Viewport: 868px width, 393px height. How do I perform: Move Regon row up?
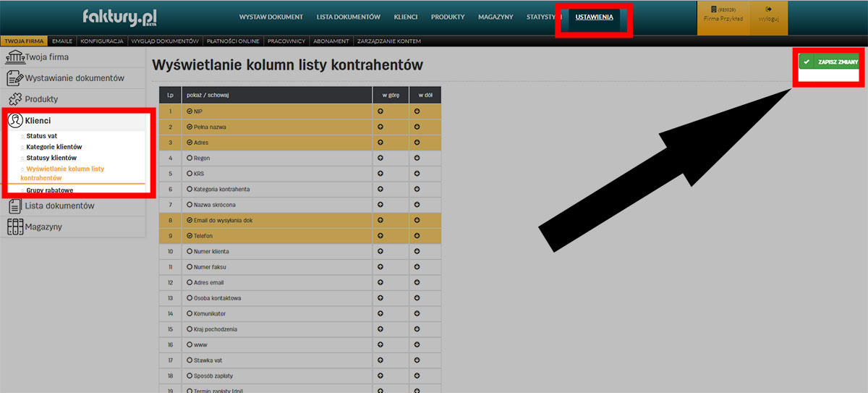tap(380, 158)
